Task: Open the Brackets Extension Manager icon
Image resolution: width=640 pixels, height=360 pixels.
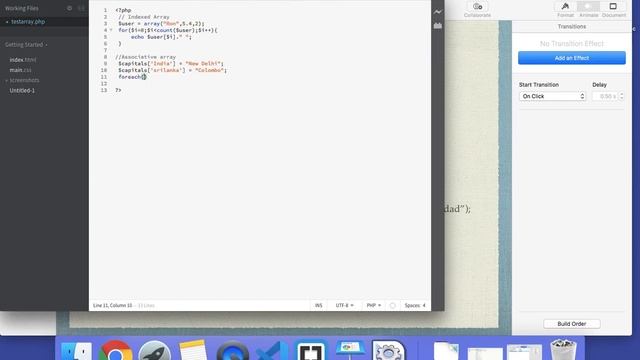Action: coord(438,26)
